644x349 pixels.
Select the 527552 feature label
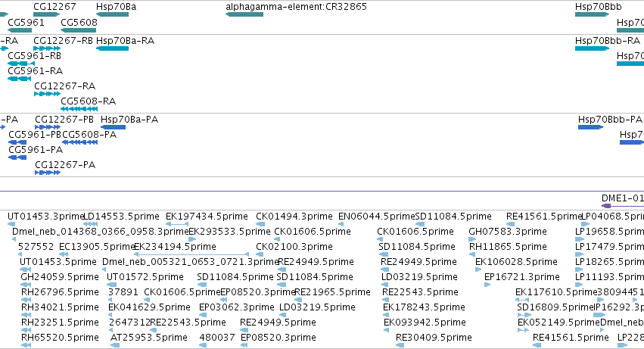(36, 247)
